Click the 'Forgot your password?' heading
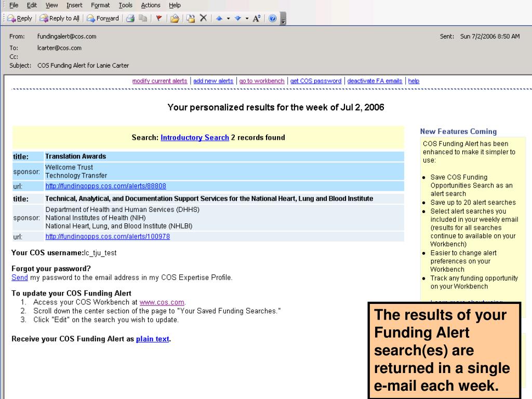The width and height of the screenshot is (532, 399). click(51, 269)
